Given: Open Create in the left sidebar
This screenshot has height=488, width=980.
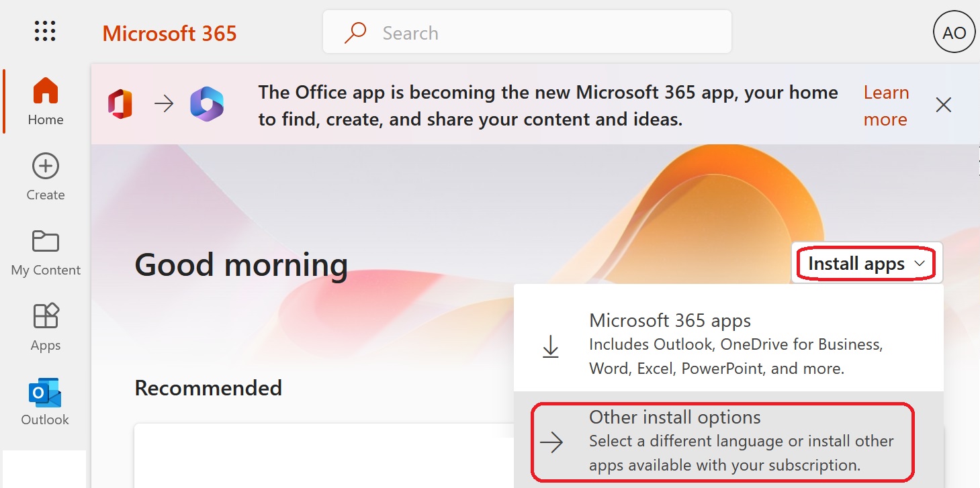Looking at the screenshot, I should [46, 177].
